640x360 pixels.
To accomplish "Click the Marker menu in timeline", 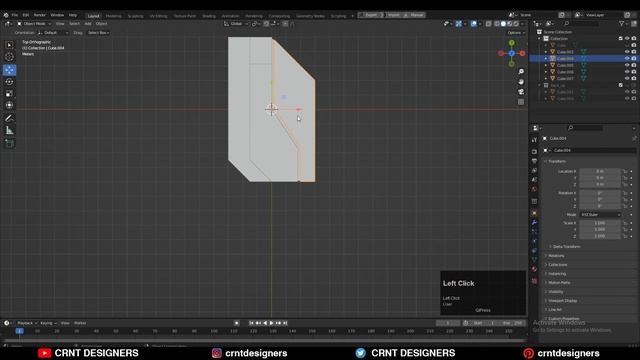I will [80, 323].
